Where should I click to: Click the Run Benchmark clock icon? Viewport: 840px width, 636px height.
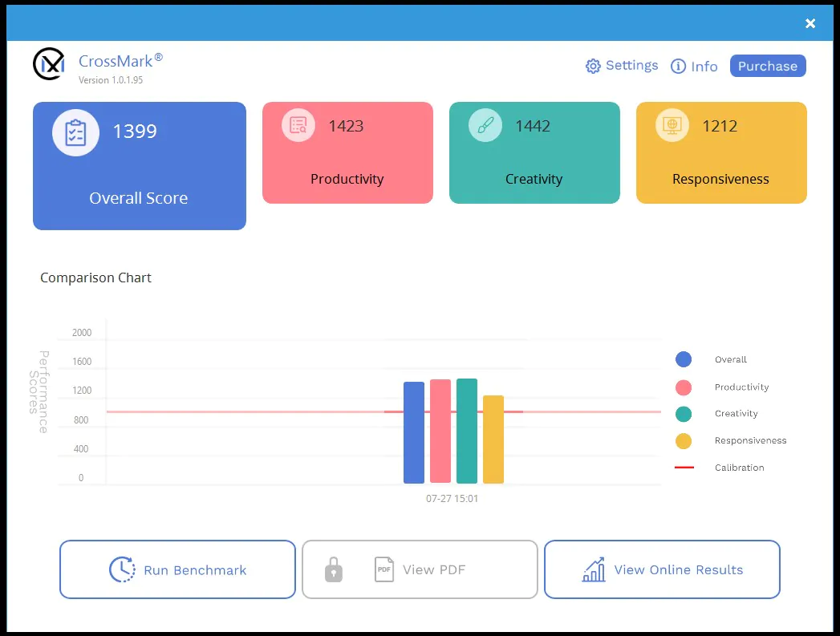[122, 569]
